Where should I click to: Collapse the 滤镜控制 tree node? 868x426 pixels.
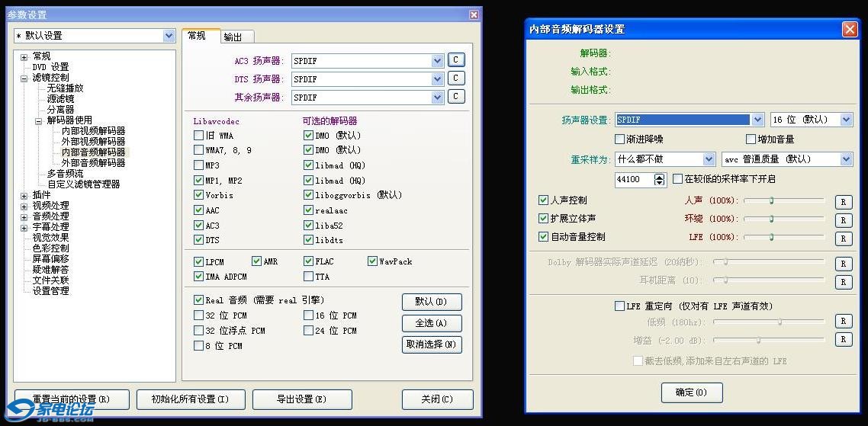(24, 78)
